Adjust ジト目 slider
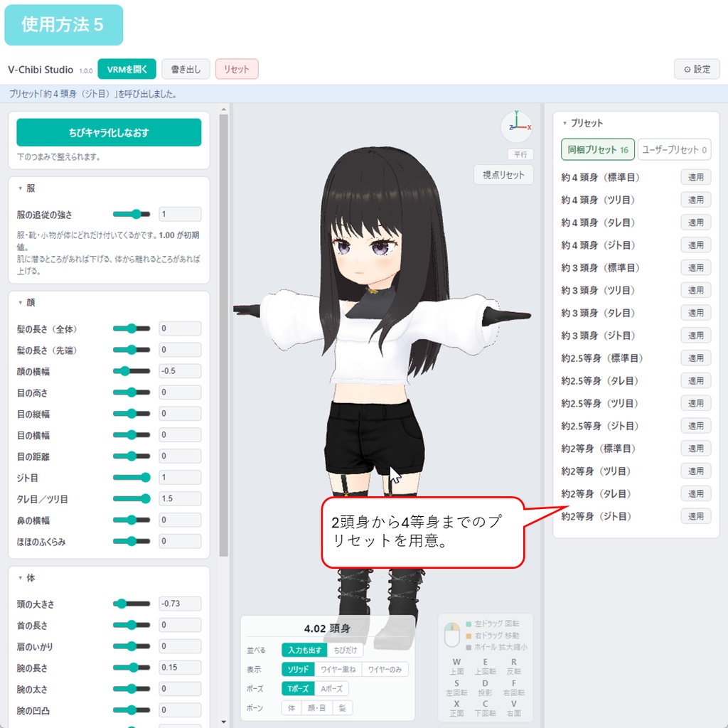Screen dimensions: 728x728 point(132,477)
